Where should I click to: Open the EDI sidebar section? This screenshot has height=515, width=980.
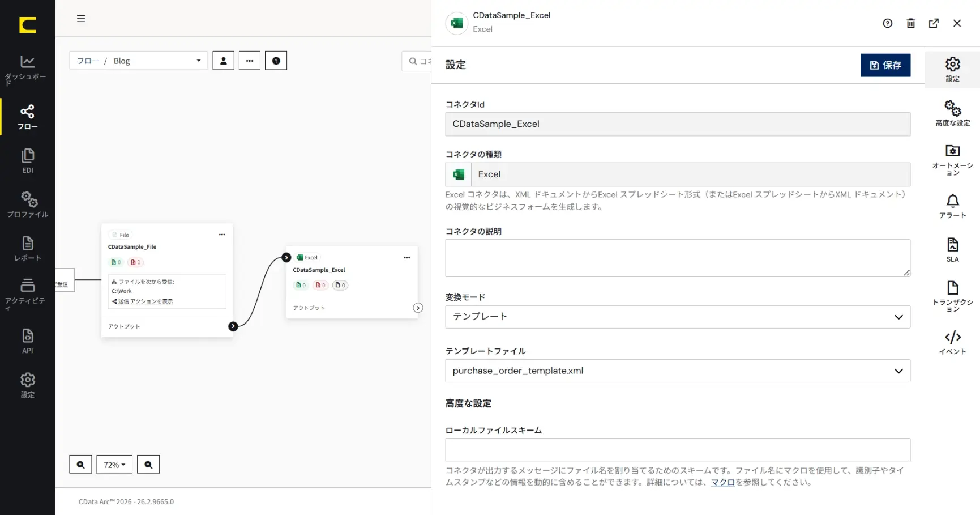click(x=27, y=161)
